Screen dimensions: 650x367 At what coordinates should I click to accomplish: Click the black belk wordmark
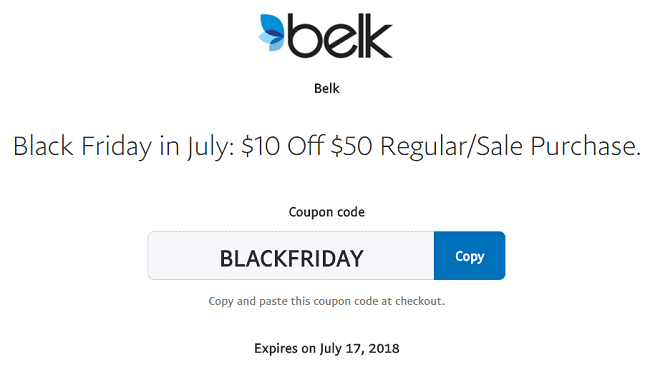340,36
